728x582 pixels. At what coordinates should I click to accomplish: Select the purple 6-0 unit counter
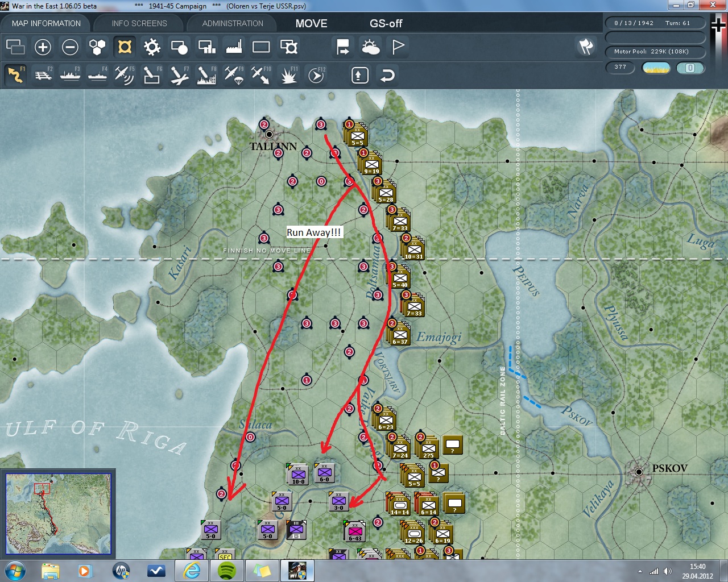point(324,472)
